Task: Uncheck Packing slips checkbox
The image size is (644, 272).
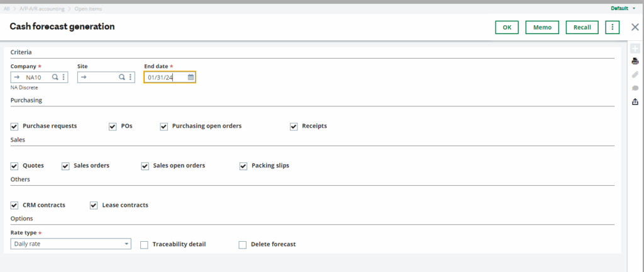Action: click(243, 166)
